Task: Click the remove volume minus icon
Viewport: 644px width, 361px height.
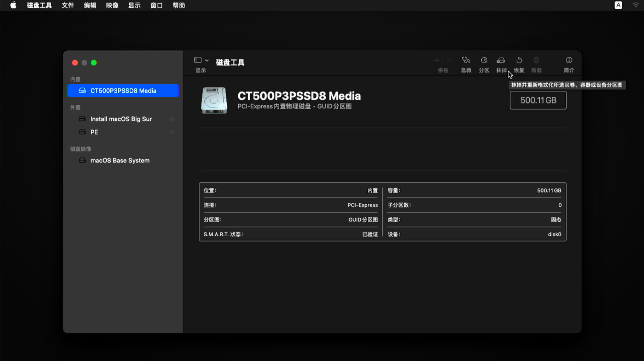Action: tap(449, 60)
